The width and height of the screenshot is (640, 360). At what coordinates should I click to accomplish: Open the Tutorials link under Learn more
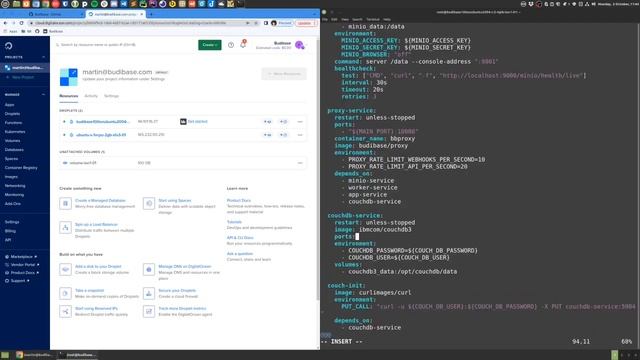coord(234,222)
